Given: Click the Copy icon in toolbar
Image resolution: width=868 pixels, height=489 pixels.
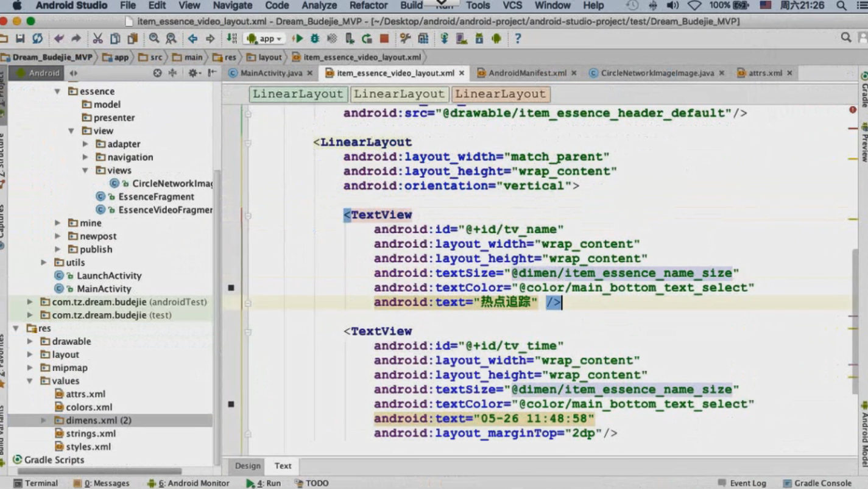Looking at the screenshot, I should 115,38.
